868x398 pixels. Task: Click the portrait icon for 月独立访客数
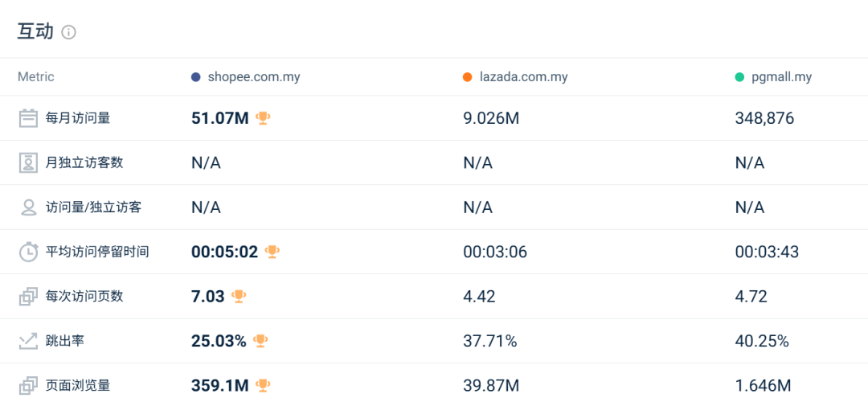tap(28, 162)
